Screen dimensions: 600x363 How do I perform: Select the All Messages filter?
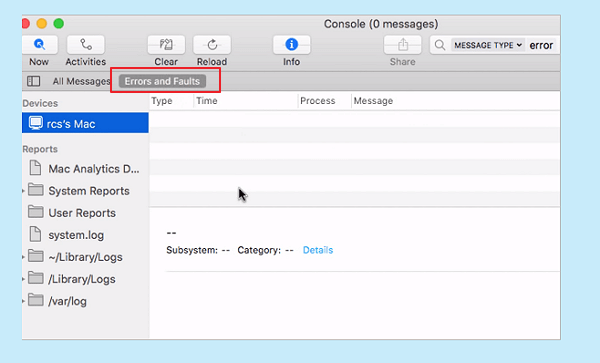tap(81, 81)
